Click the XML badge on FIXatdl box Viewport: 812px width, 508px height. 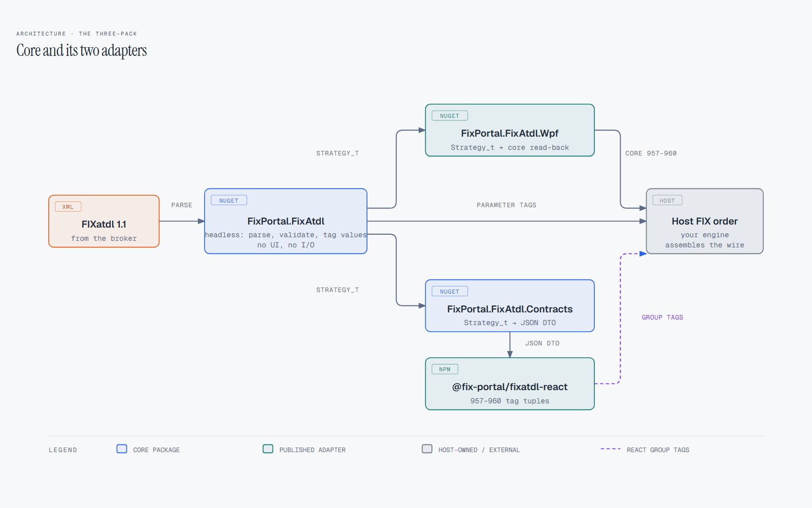68,207
